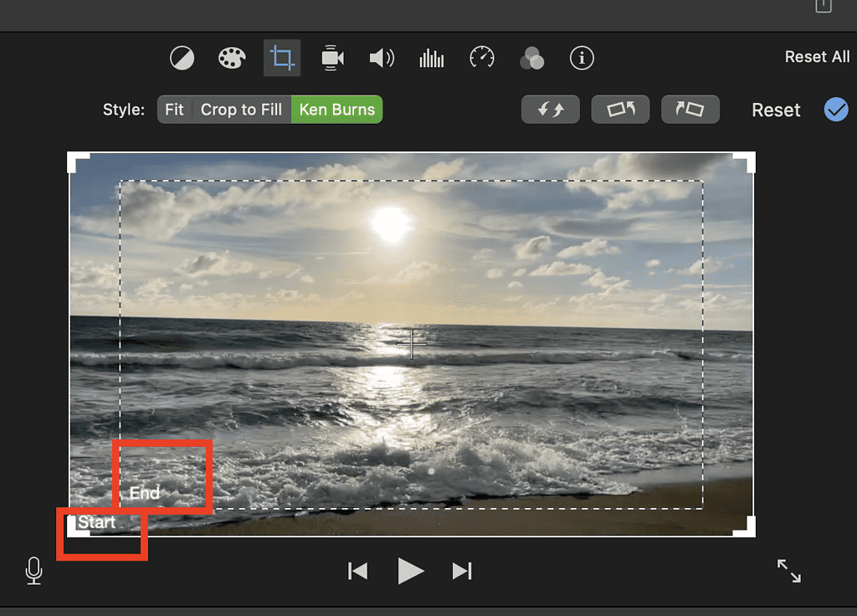The height and width of the screenshot is (616, 857).
Task: Rotate the clip counterclockwise
Action: (620, 110)
